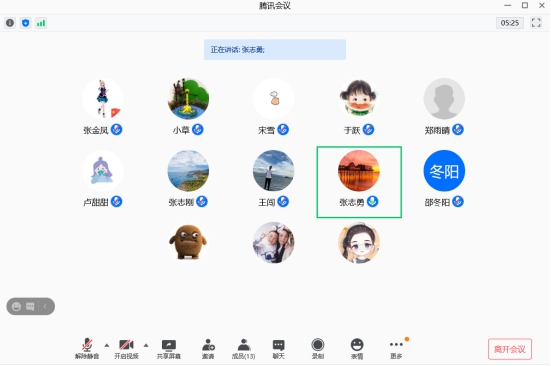The image size is (551, 366).
Task: Click the 正在讲话 speaking banner
Action: 275,50
